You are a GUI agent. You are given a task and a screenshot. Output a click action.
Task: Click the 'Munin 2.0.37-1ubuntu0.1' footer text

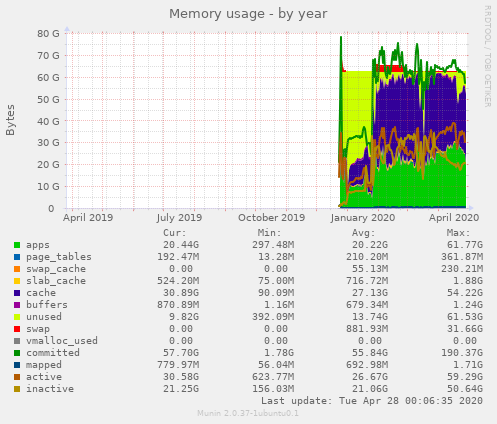click(248, 413)
